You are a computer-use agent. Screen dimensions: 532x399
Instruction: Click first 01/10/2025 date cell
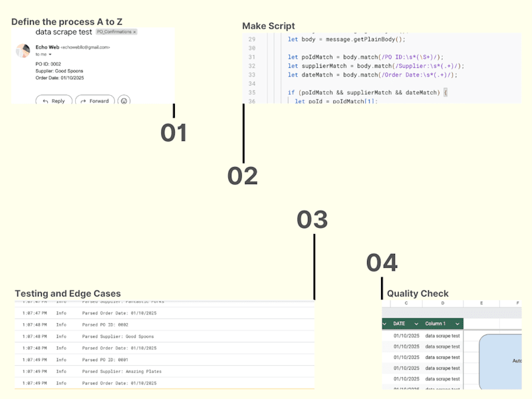point(406,336)
